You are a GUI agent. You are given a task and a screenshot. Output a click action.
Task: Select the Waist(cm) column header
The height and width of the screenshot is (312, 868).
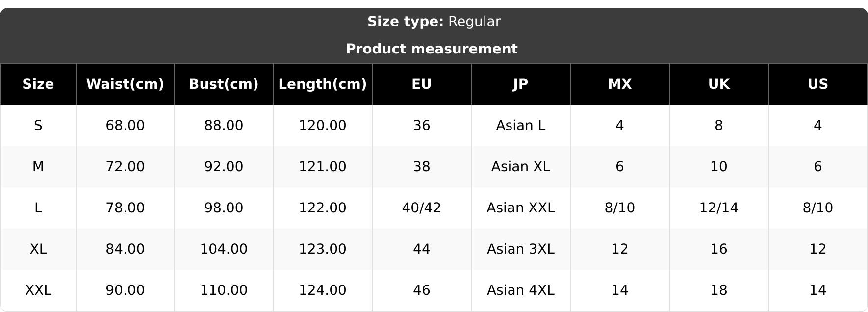pyautogui.click(x=125, y=84)
